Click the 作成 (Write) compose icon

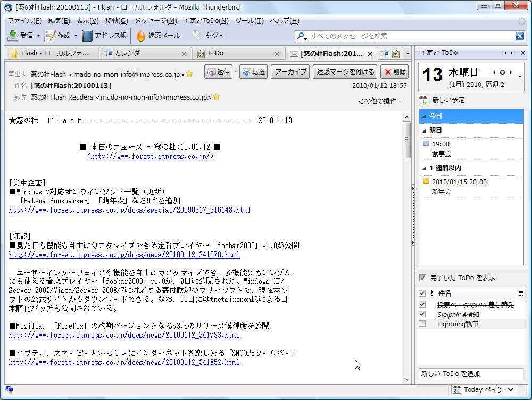tap(50, 36)
